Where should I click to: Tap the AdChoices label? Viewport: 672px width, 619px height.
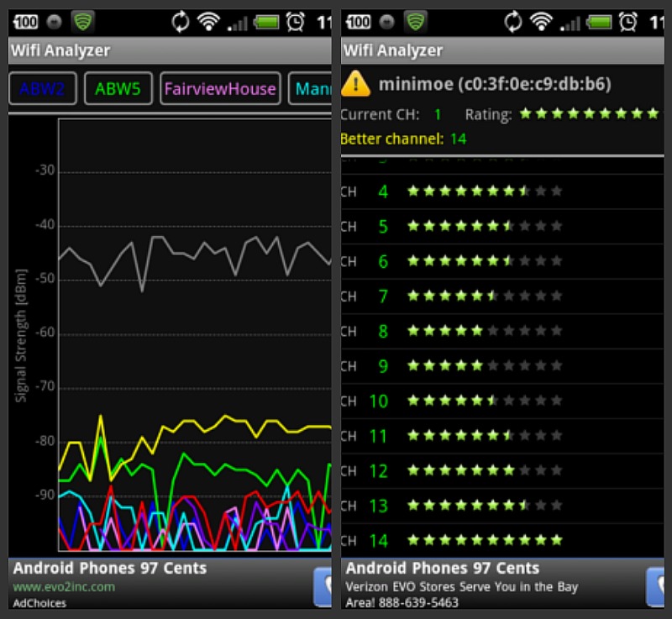point(39,603)
